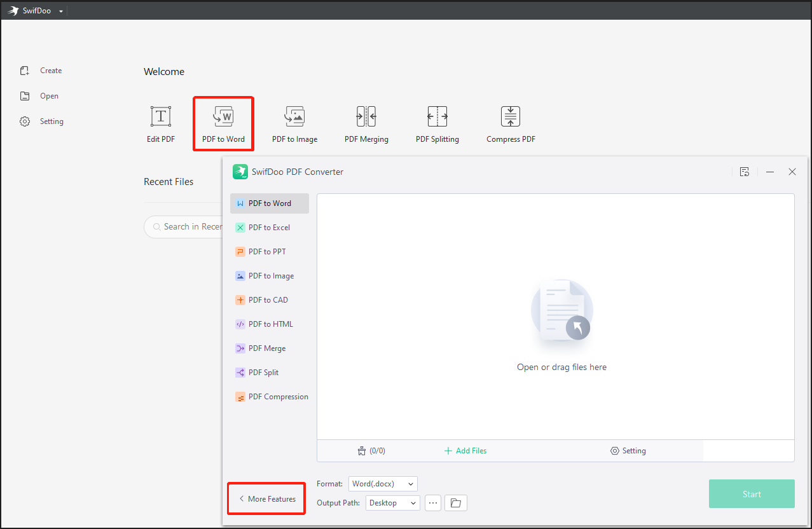Select Create in the left sidebar
812x529 pixels.
tap(41, 71)
